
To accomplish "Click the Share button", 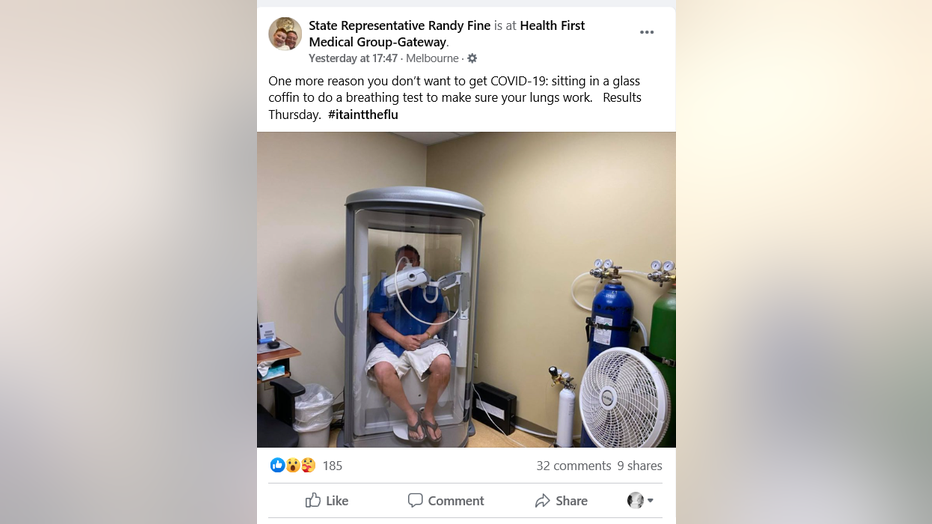I will pyautogui.click(x=561, y=501).
